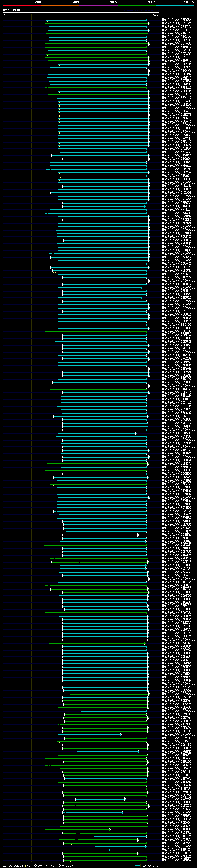The height and width of the screenshot is (868, 197).
Task: Select hit label UniRef100_Q6DEQ5
Action: point(177,91)
